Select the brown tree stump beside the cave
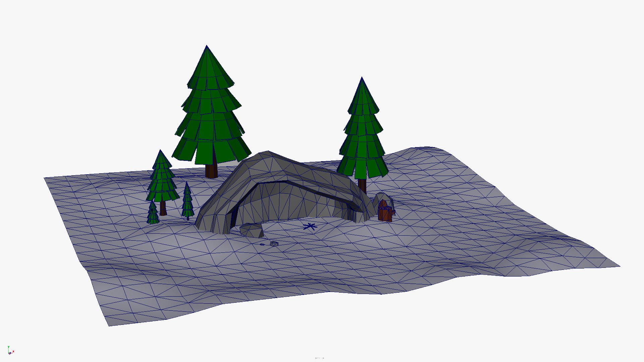 (385, 211)
